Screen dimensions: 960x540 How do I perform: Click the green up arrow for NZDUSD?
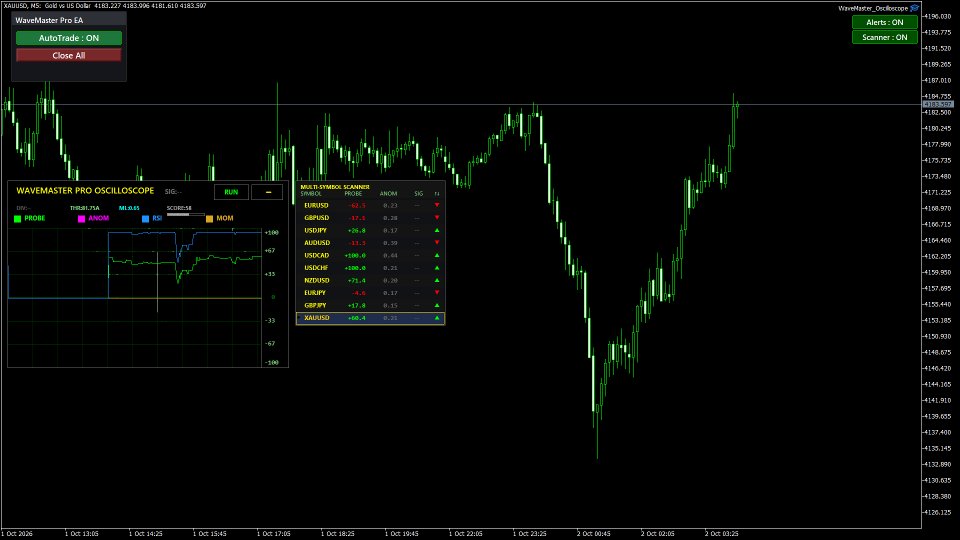click(x=437, y=280)
